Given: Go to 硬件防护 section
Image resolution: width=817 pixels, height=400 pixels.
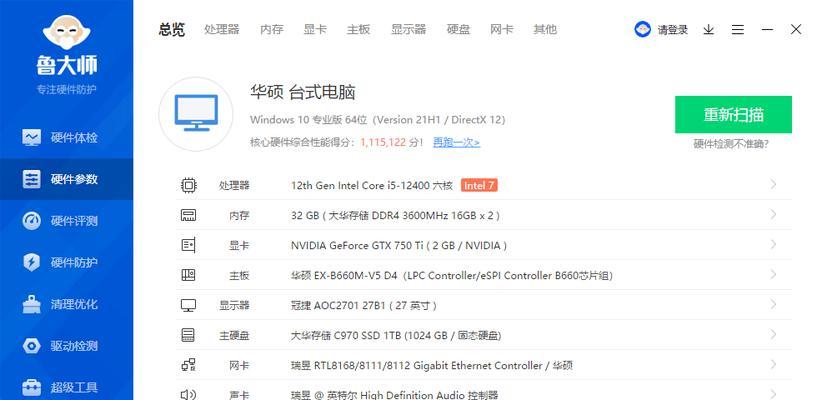Looking at the screenshot, I should tap(67, 262).
